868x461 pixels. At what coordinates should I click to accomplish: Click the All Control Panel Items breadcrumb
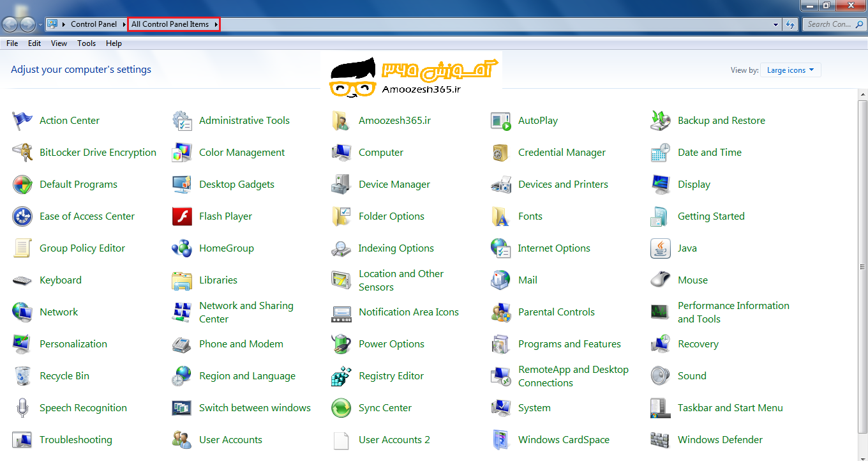[x=170, y=24]
